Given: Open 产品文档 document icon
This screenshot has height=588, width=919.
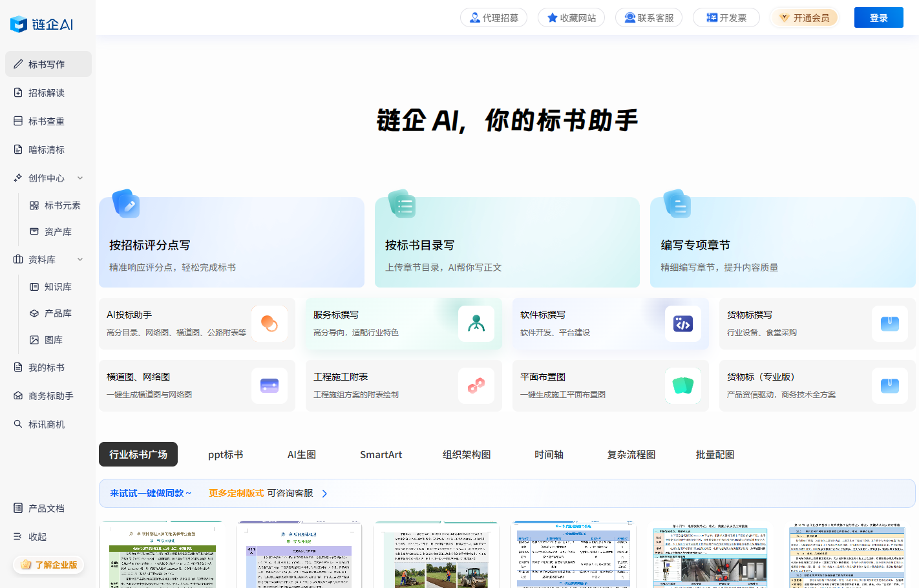Looking at the screenshot, I should click(18, 508).
